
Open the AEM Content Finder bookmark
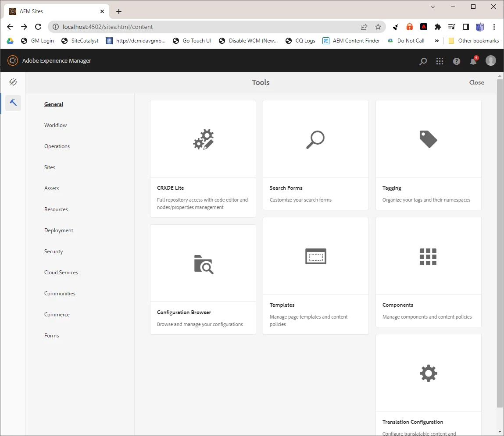click(351, 41)
